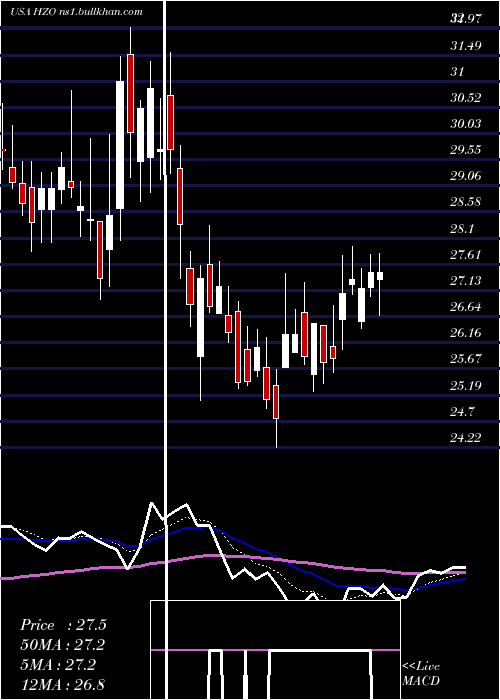Select the 27.13 price label

[466, 281]
